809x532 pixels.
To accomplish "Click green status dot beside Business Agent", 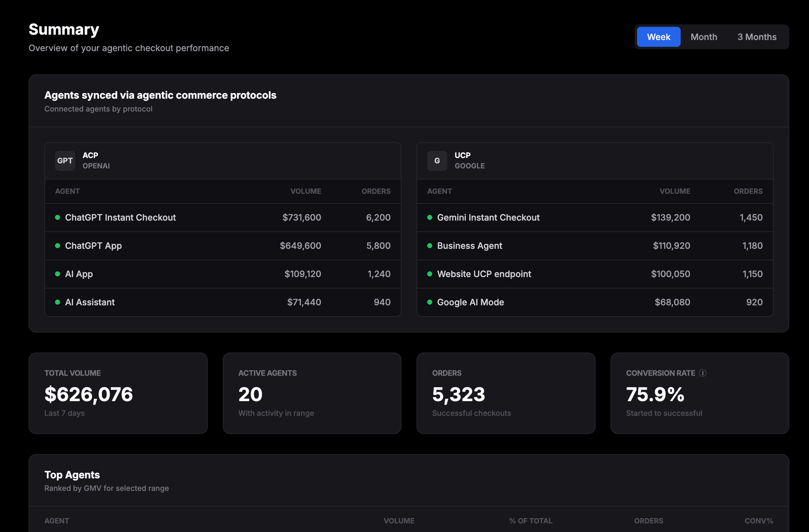I will pyautogui.click(x=430, y=246).
